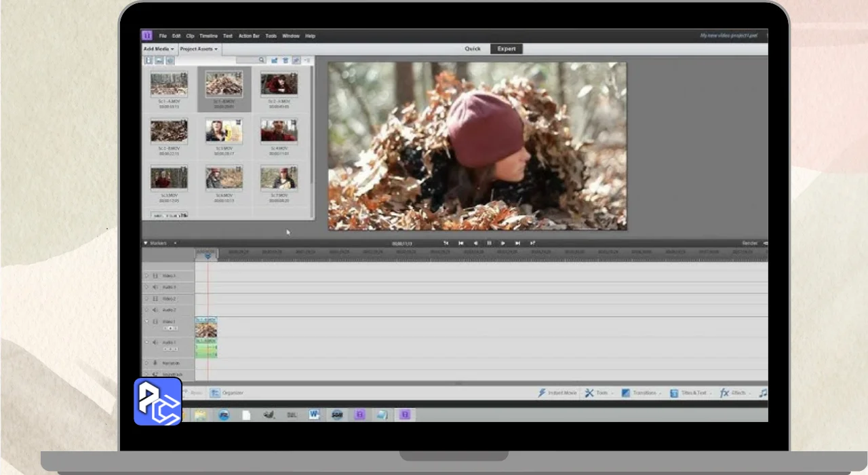The width and height of the screenshot is (868, 475).
Task: Expand the Project Assets dropdown
Action: 199,49
